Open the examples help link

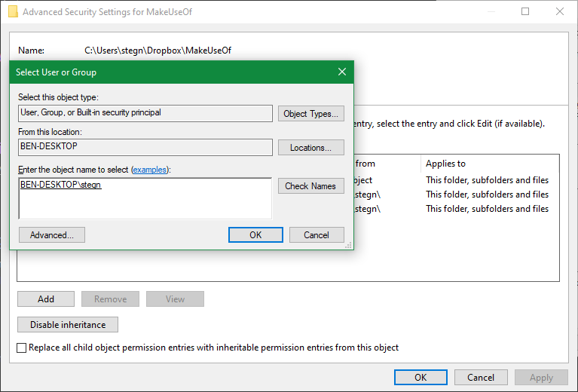pos(150,170)
